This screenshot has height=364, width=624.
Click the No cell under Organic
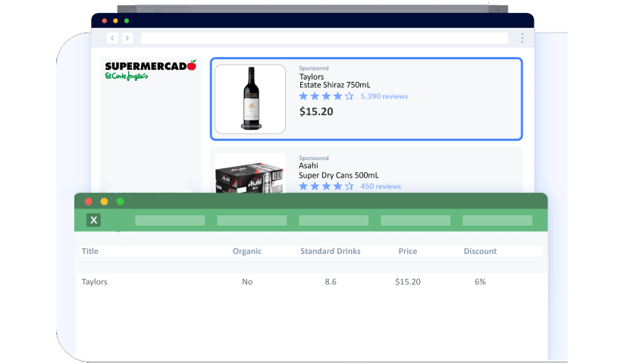point(247,281)
